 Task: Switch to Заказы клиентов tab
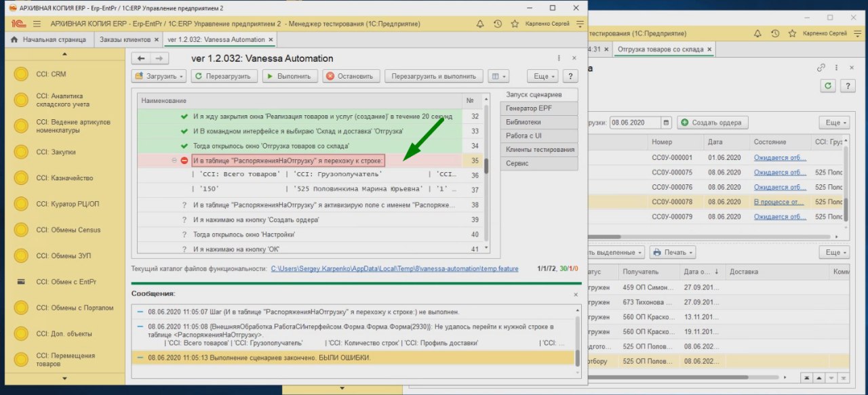pyautogui.click(x=125, y=39)
